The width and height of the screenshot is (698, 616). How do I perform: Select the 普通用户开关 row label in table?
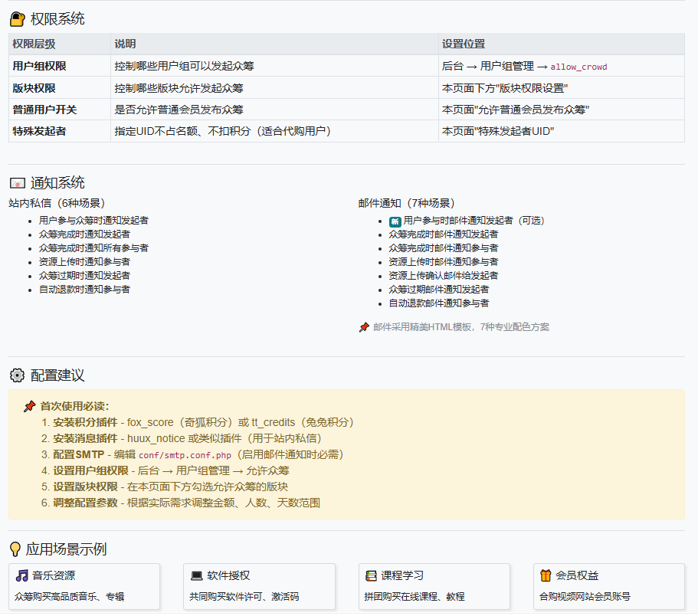(44, 110)
